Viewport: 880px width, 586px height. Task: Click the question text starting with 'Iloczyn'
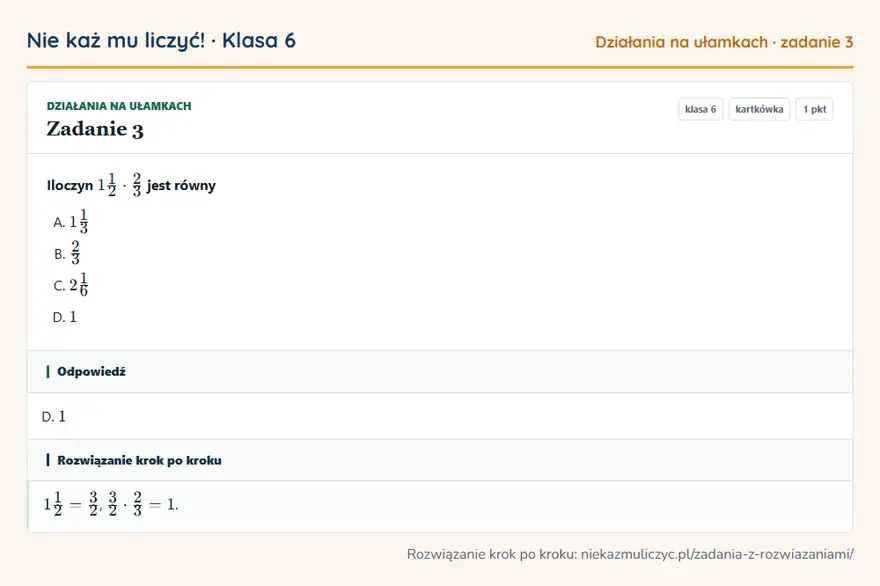(131, 185)
